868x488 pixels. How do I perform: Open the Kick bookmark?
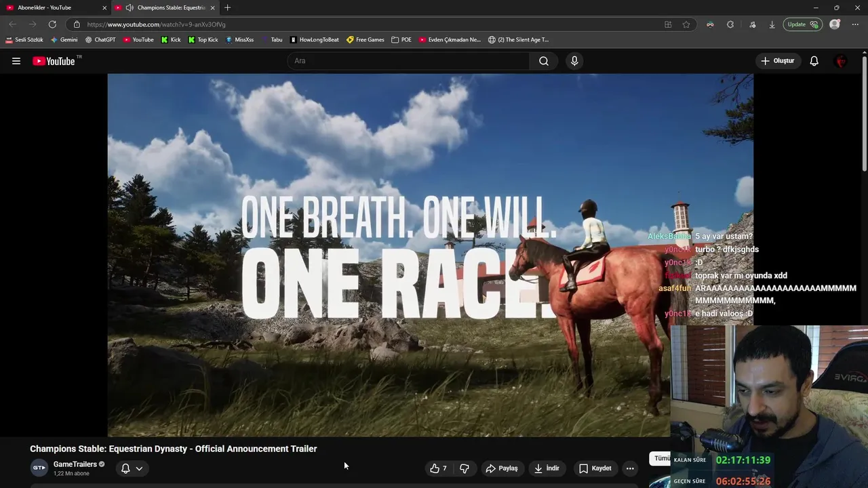[x=171, y=40]
